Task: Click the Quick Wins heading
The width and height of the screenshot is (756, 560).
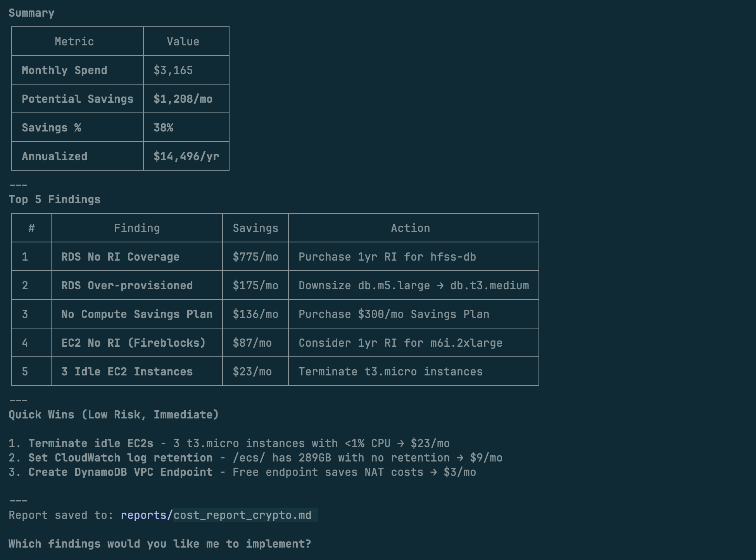Action: tap(114, 415)
